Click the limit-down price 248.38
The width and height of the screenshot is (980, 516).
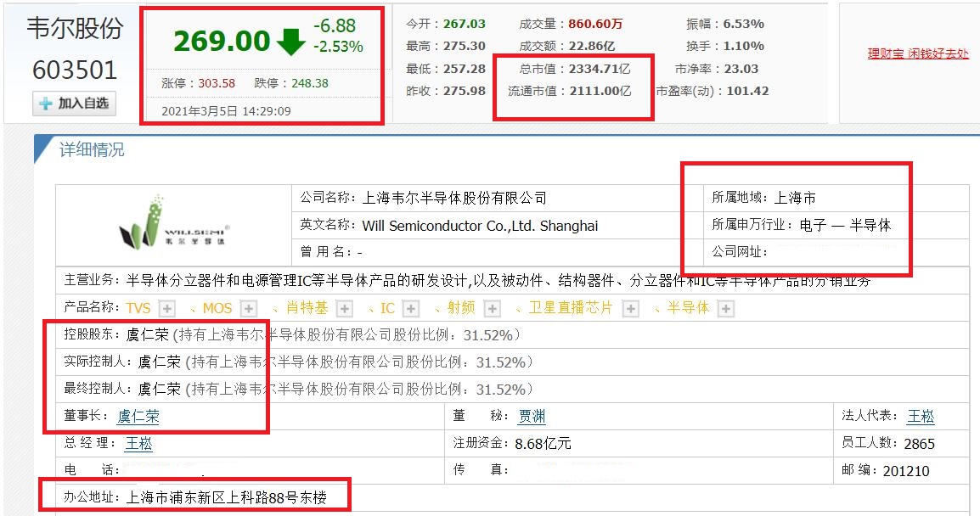pos(310,83)
